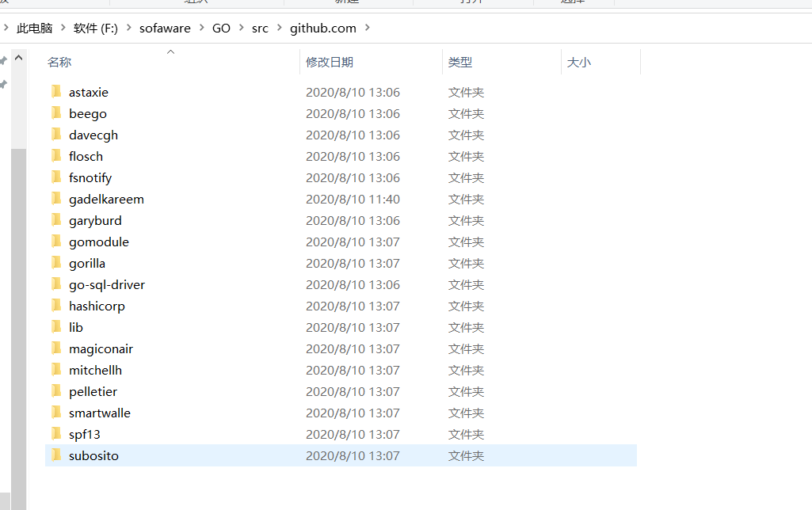This screenshot has width=812, height=510.
Task: Go to src breadcrumb folder
Action: pos(260,28)
